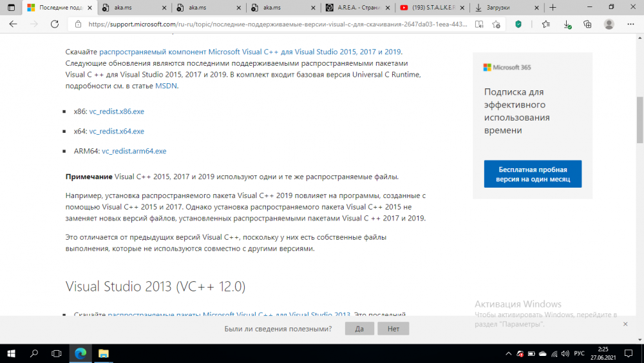Click the OneDrive cloud tray icon
Image resolution: width=644 pixels, height=363 pixels.
[x=542, y=353]
